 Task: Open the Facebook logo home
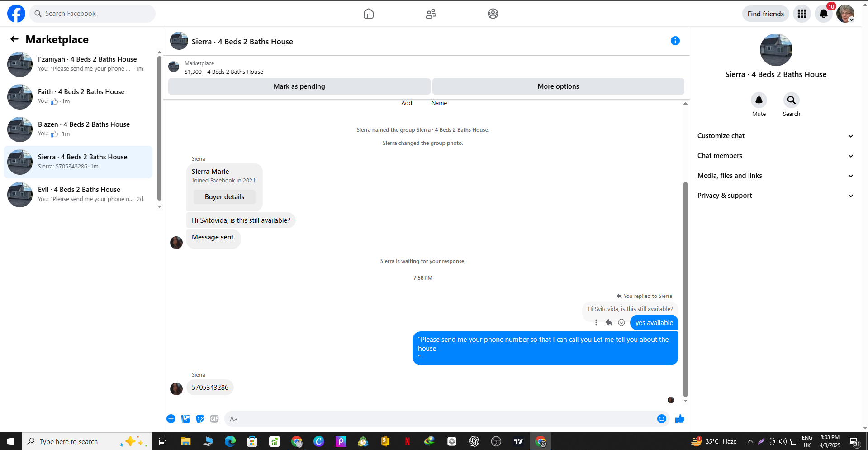click(16, 14)
